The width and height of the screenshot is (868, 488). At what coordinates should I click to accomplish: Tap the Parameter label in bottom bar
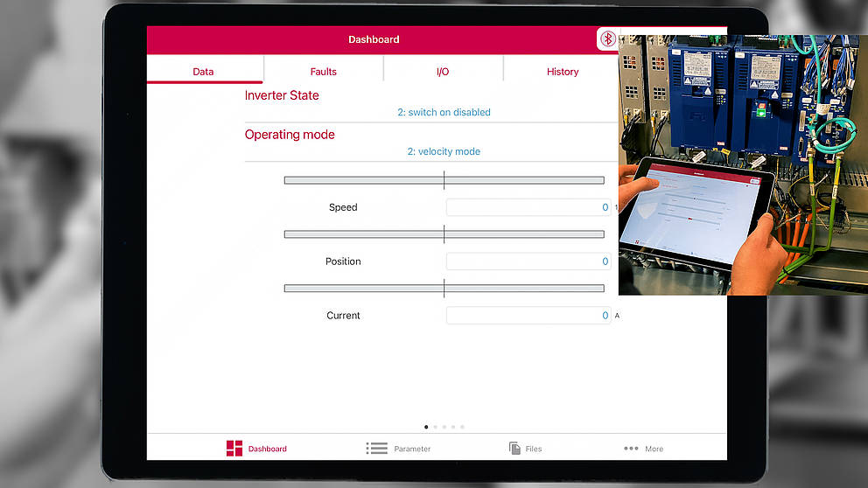pos(412,449)
